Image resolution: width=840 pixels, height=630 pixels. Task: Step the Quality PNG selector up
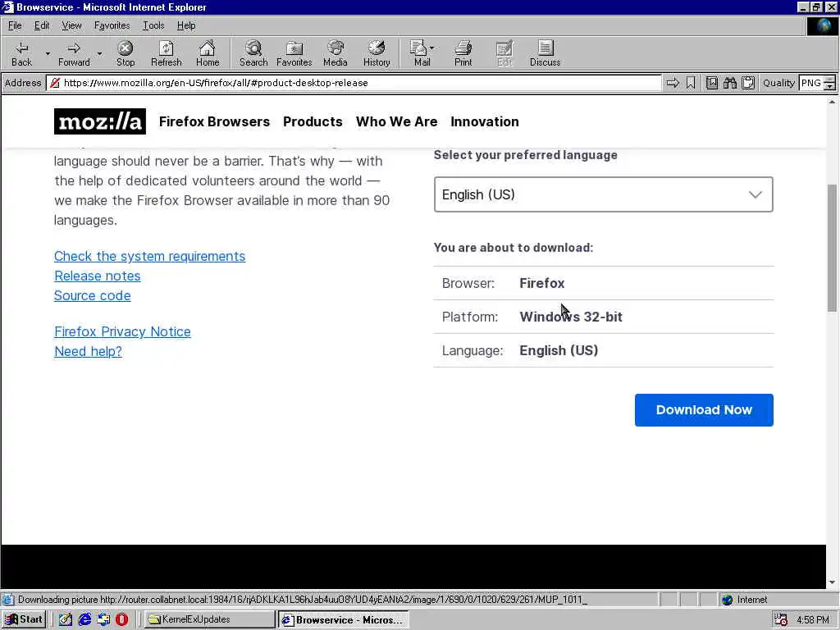tap(830, 80)
